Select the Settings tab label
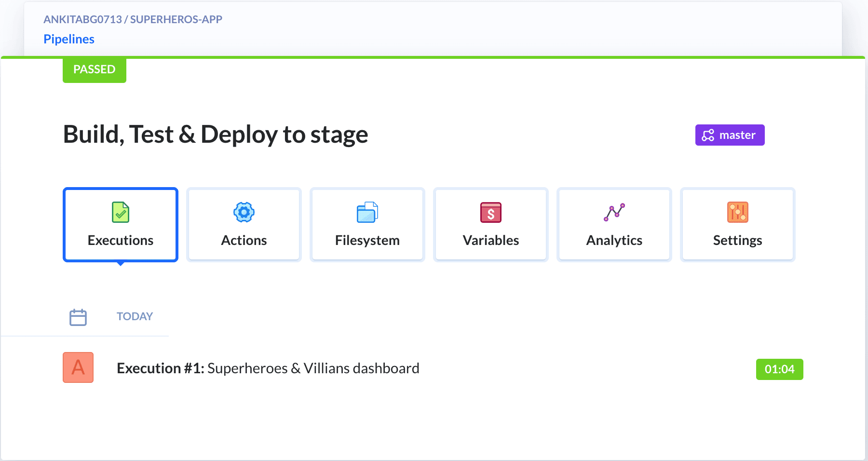This screenshot has height=461, width=868. (x=738, y=240)
